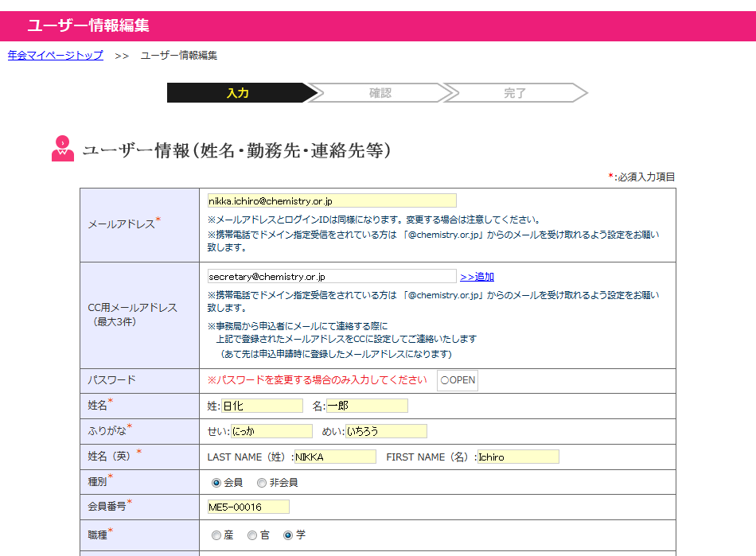The width and height of the screenshot is (756, 556).
Task: Click the 会員番号 member number field
Action: pyautogui.click(x=248, y=507)
